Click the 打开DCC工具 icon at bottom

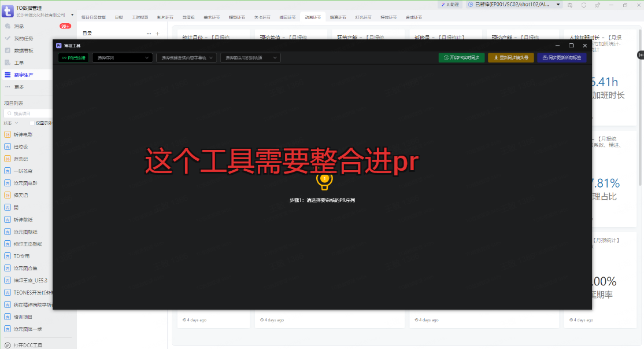point(8,345)
